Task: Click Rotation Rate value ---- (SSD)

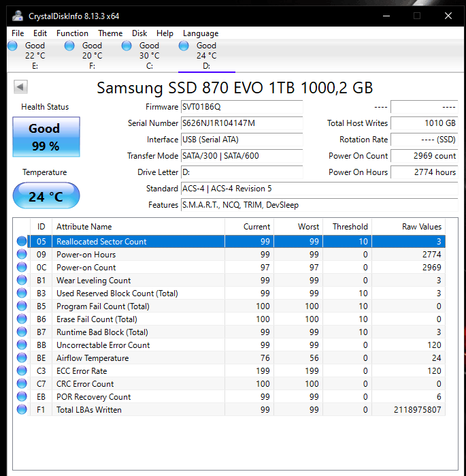Action: pos(424,140)
